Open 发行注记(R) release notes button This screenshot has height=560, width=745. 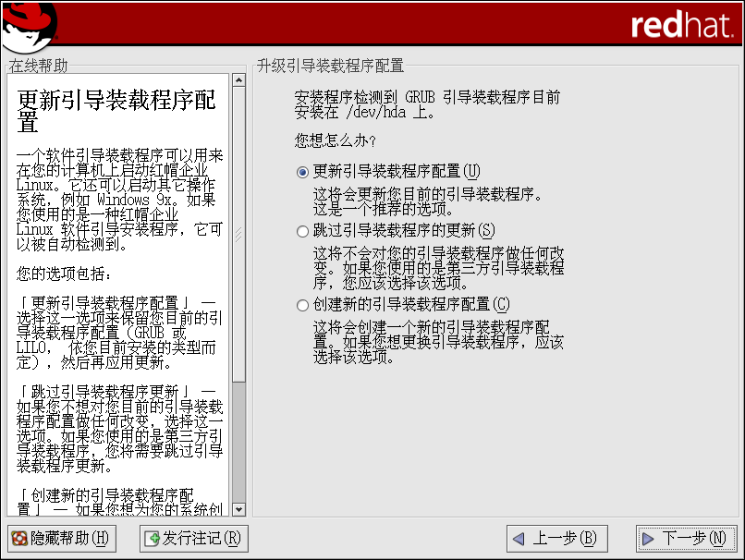coord(194,539)
